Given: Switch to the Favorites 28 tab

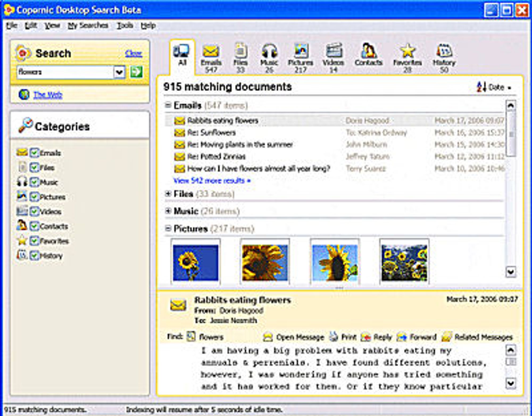Looking at the screenshot, I should point(407,58).
